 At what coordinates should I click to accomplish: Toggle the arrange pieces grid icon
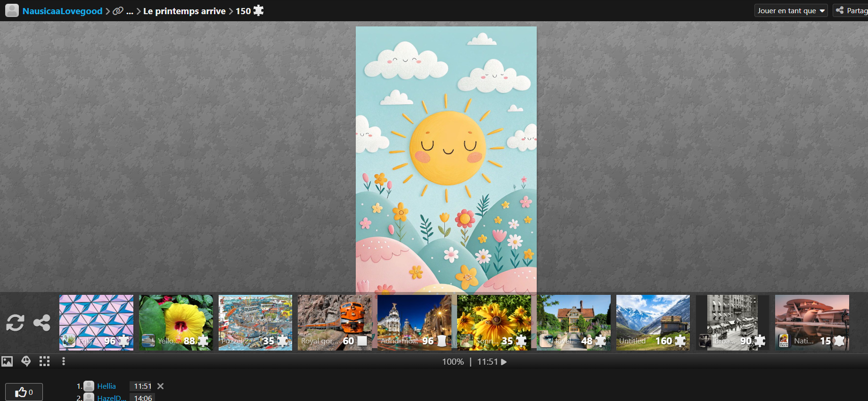pos(45,361)
